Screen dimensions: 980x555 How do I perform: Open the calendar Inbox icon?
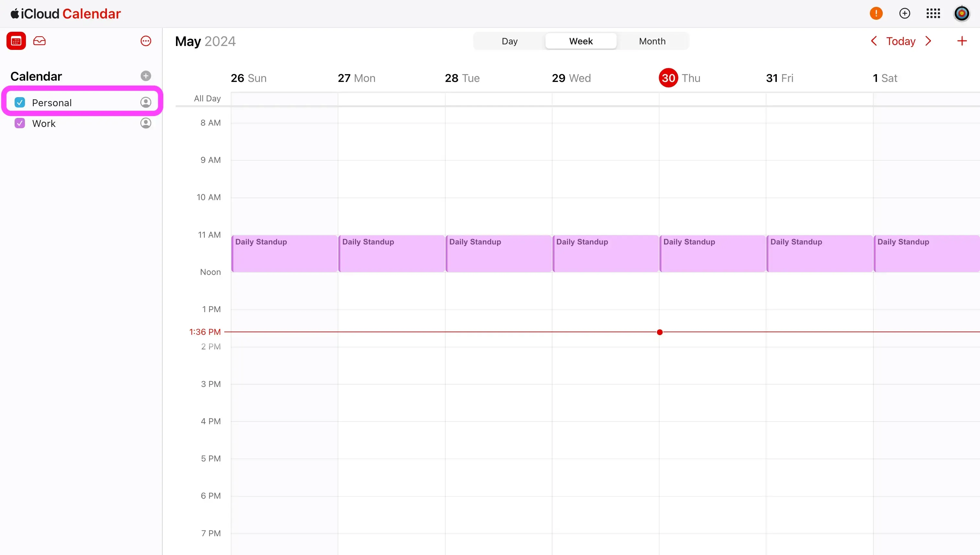click(x=39, y=41)
